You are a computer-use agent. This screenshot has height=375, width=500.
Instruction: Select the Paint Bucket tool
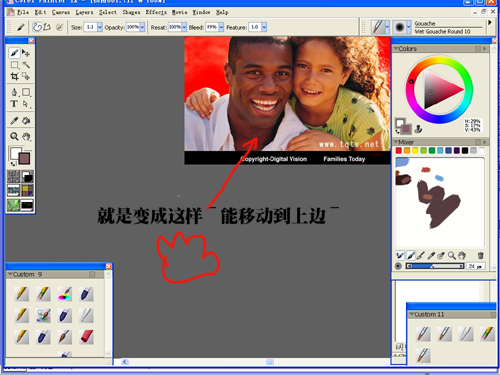click(26, 121)
